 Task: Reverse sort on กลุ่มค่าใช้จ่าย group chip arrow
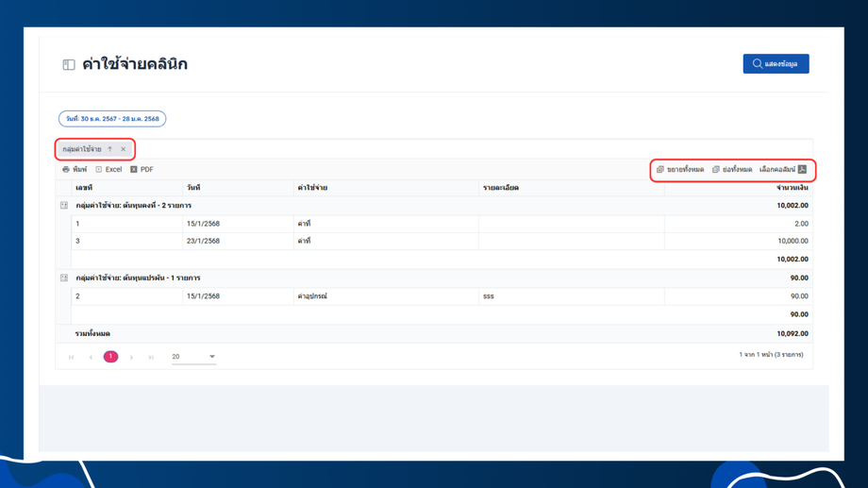click(109, 149)
